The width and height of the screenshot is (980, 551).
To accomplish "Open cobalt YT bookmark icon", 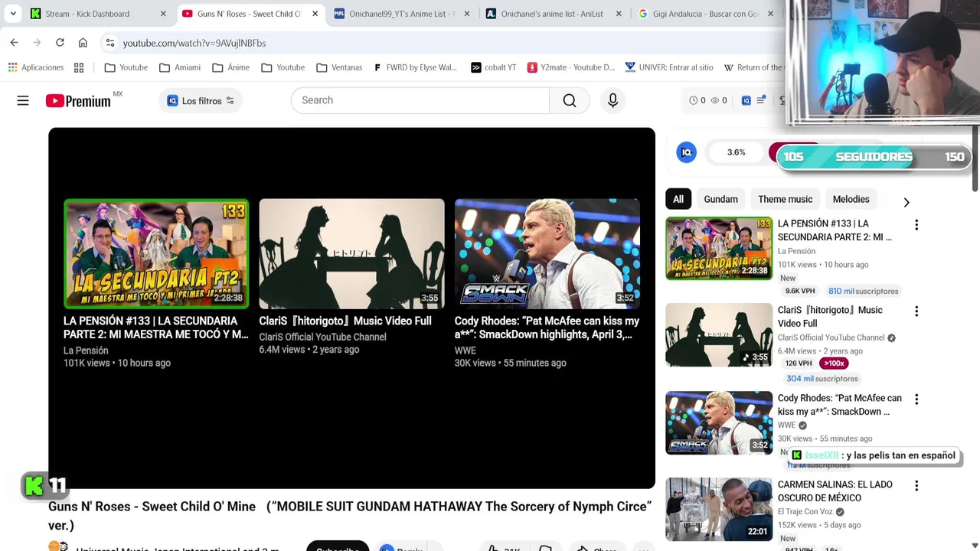I will click(x=493, y=67).
